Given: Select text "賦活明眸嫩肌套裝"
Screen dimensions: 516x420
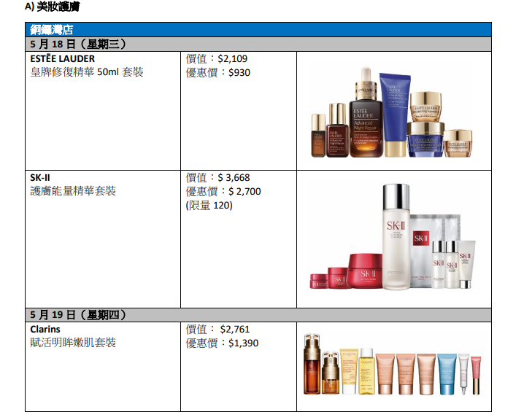Looking at the screenshot, I should click(73, 343).
